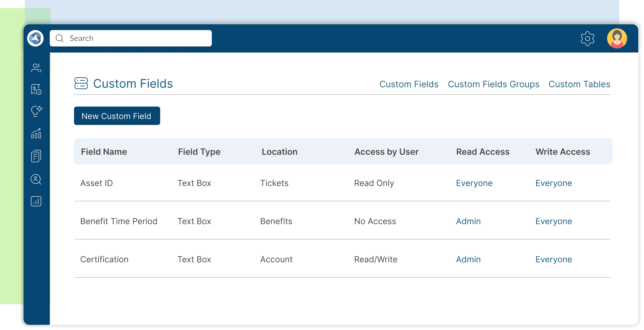Switch to Custom Fields Groups tab
644x330 pixels.
coord(493,84)
